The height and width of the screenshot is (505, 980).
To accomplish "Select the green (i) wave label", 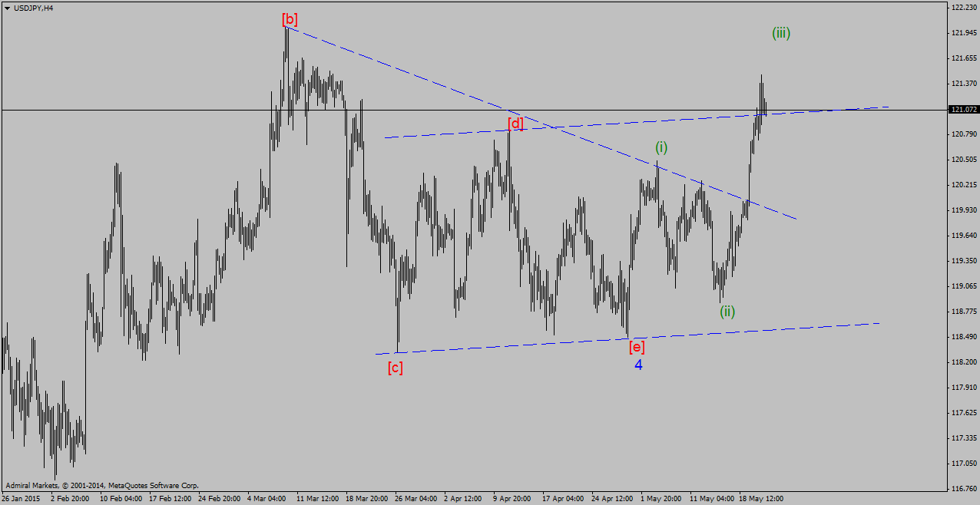I will coord(661,147).
